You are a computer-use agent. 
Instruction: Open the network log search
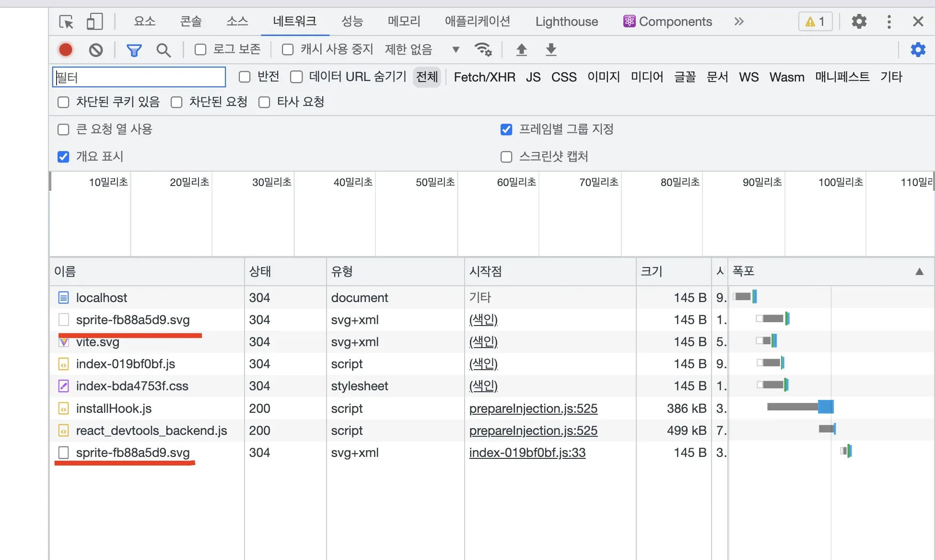pyautogui.click(x=164, y=50)
